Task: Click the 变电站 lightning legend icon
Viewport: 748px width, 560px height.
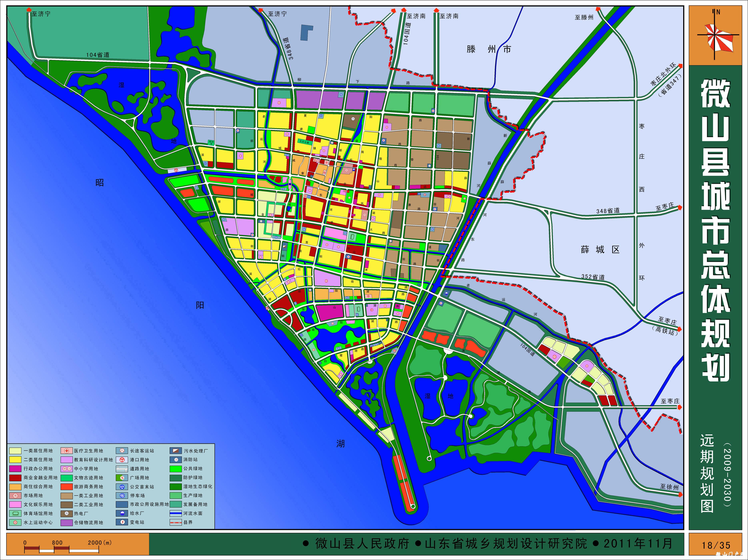Action: click(122, 522)
